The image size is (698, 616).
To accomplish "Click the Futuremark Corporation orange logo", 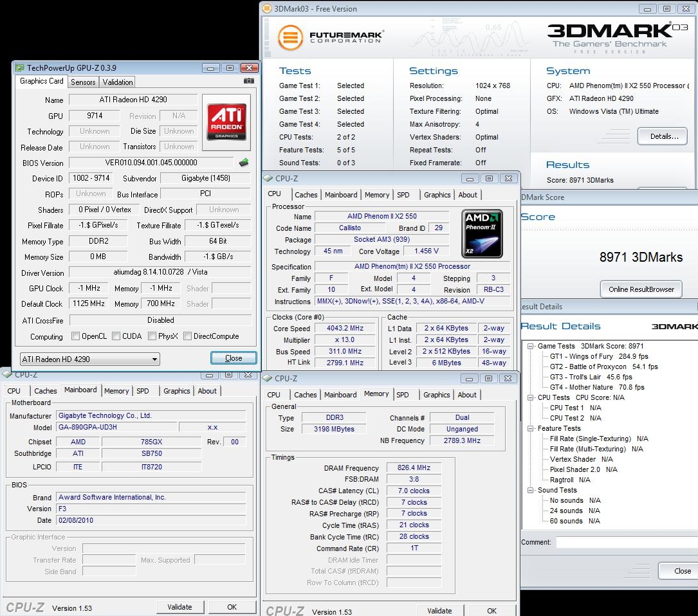I will coord(291,37).
